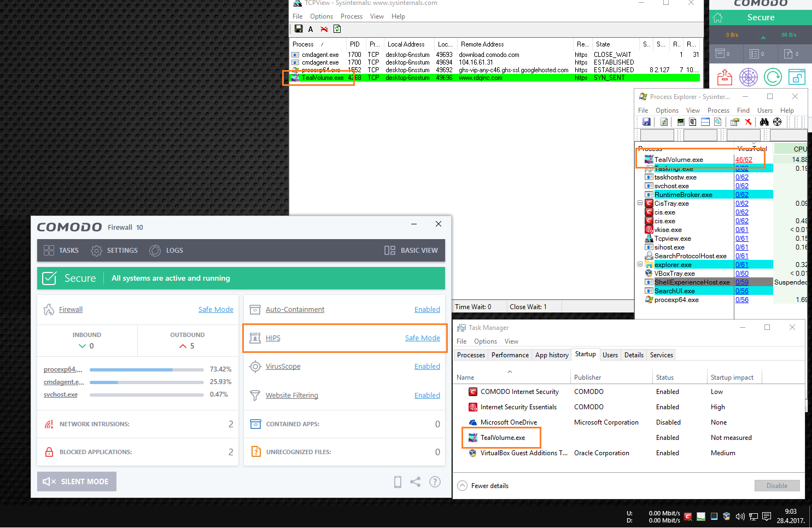Click the volume speaker icon in the taskbar
812x528 pixels.
[740, 516]
